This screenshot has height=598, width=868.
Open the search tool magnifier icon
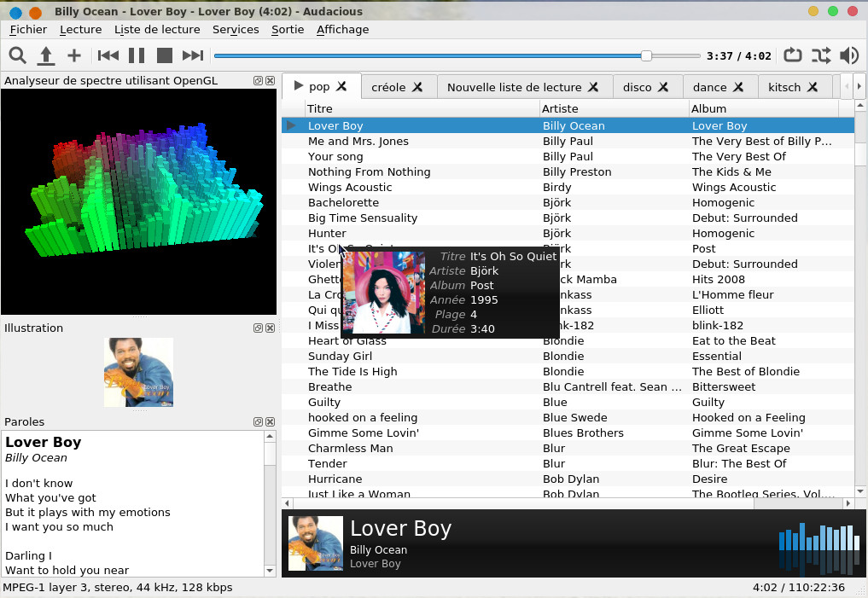pyautogui.click(x=18, y=56)
